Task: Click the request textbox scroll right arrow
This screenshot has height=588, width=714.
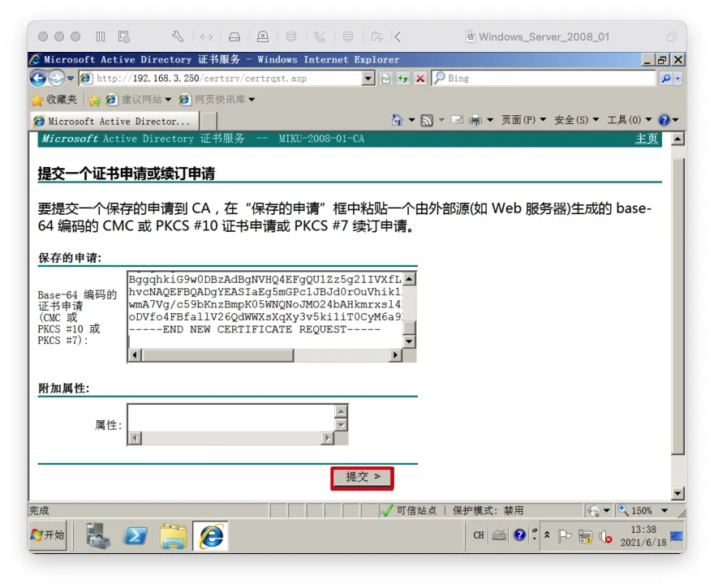Action: [x=395, y=355]
